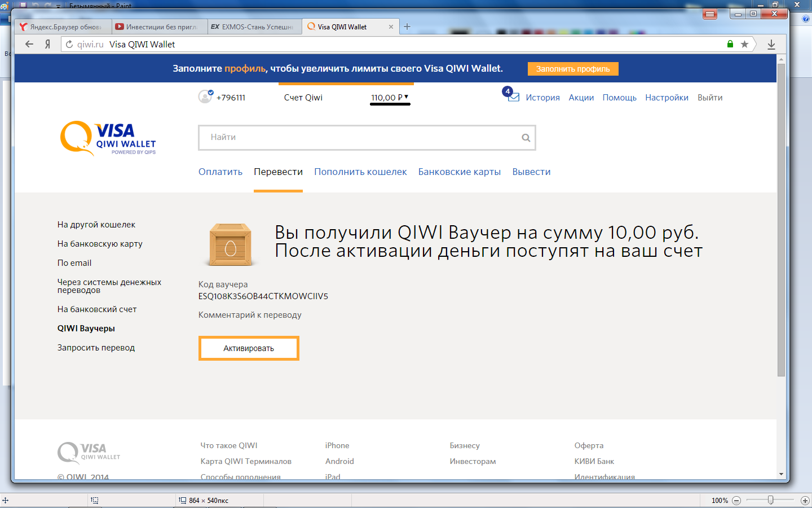Select QIWI Ваучеры in the sidebar

pyautogui.click(x=86, y=329)
